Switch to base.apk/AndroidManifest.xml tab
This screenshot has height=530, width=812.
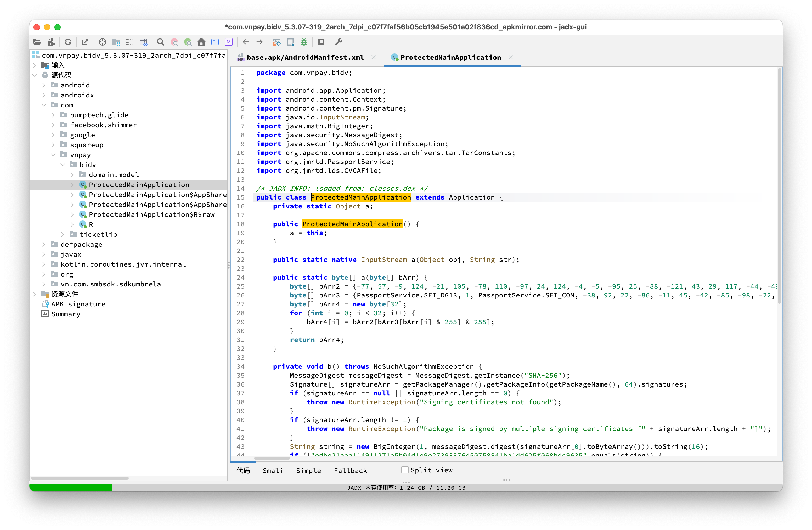click(x=305, y=57)
